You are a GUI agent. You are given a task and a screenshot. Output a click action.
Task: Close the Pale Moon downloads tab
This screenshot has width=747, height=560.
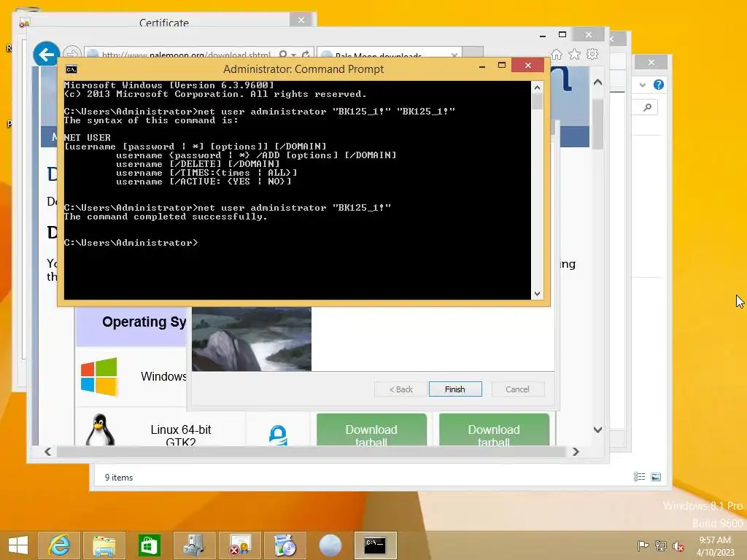[454, 55]
